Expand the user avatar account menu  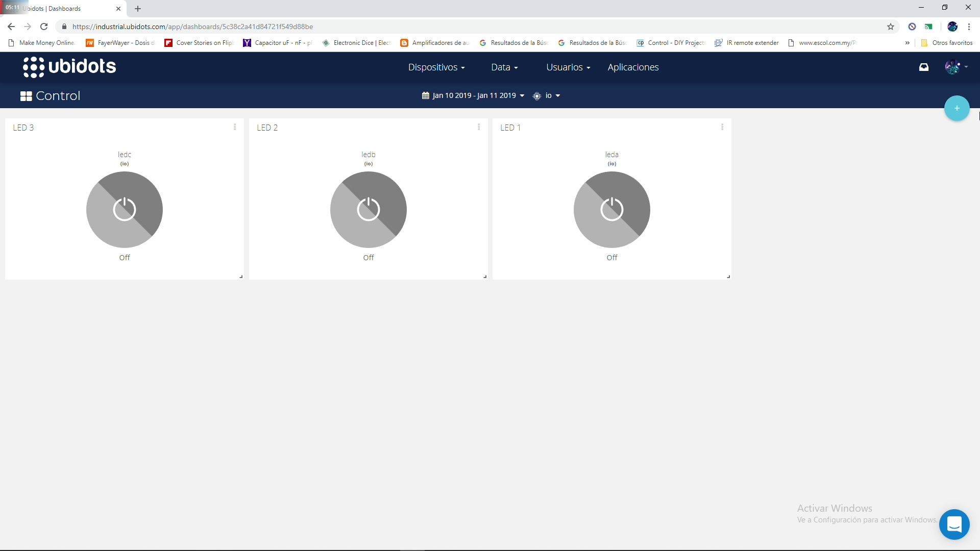(x=956, y=67)
